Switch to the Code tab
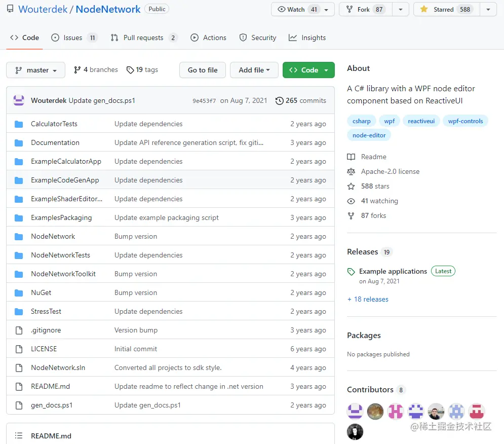The image size is (504, 444). [24, 38]
